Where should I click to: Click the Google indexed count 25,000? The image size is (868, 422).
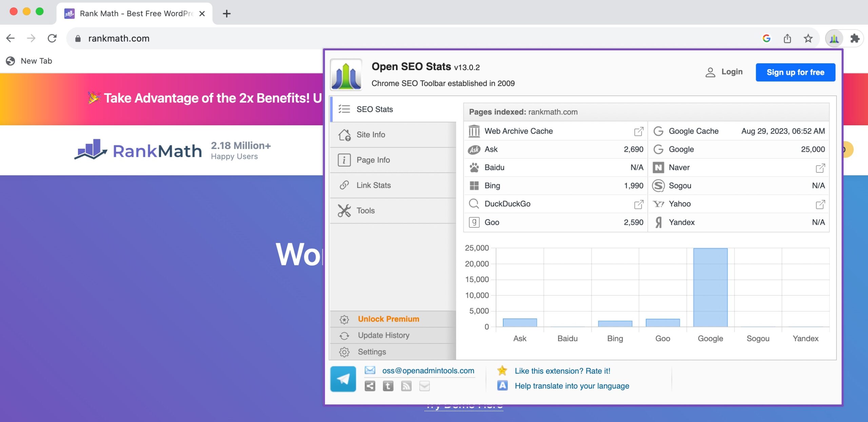coord(813,149)
